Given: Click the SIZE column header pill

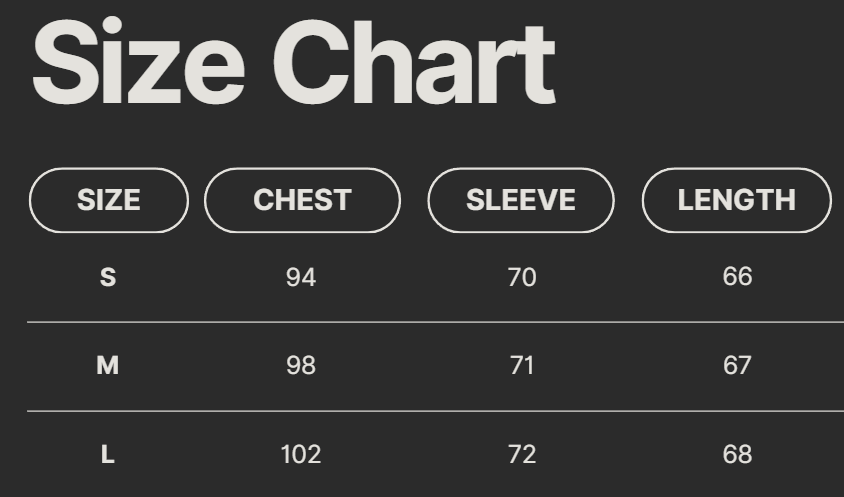Looking at the screenshot, I should click(x=109, y=200).
